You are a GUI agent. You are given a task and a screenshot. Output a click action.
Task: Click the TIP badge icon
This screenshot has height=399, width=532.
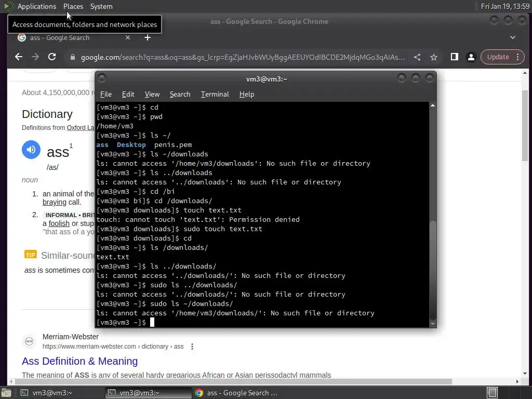(31, 255)
